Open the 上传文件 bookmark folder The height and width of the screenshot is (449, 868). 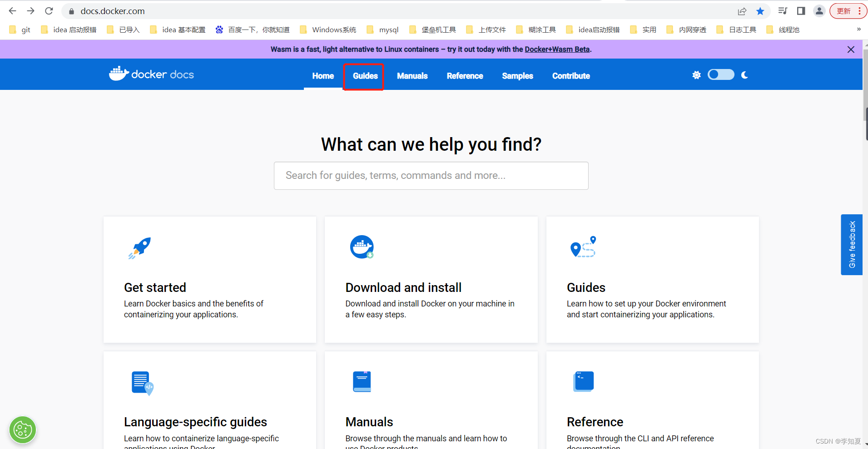[486, 30]
